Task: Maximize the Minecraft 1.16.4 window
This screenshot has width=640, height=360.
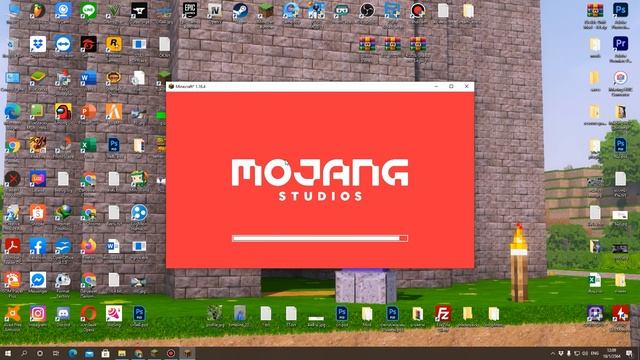Action: click(451, 87)
